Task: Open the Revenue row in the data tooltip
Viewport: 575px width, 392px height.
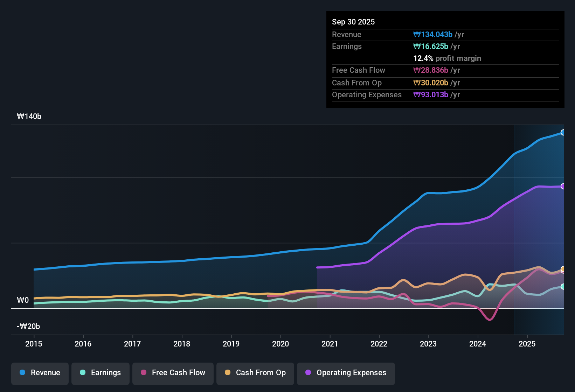Action: point(445,34)
